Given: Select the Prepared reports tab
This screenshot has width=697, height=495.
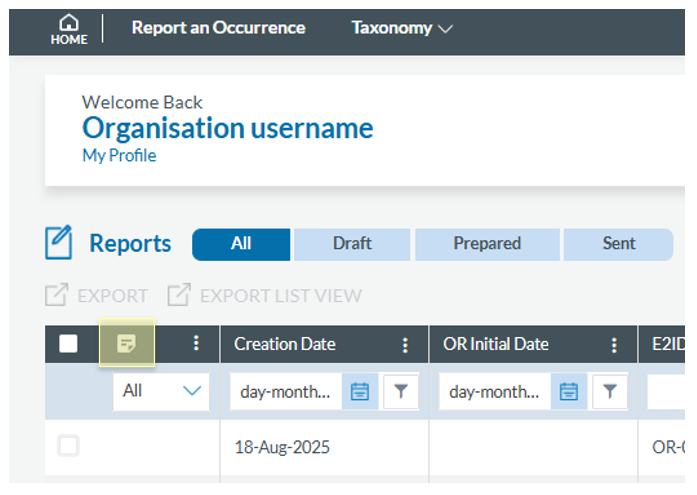Looking at the screenshot, I should [x=487, y=244].
